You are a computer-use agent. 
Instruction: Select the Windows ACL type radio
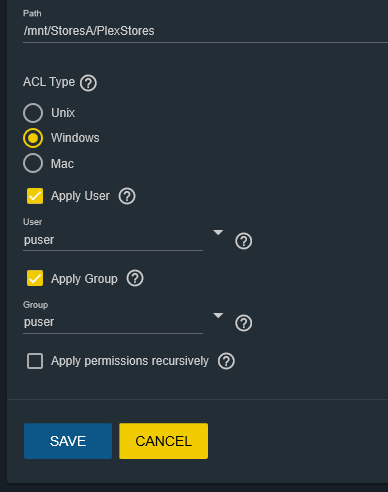[33, 138]
